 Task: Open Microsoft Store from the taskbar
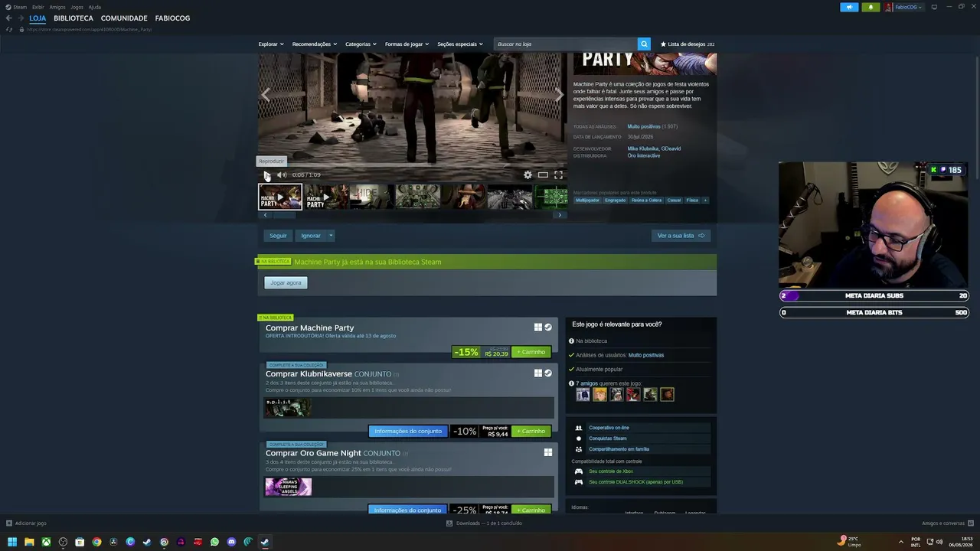[x=80, y=542]
